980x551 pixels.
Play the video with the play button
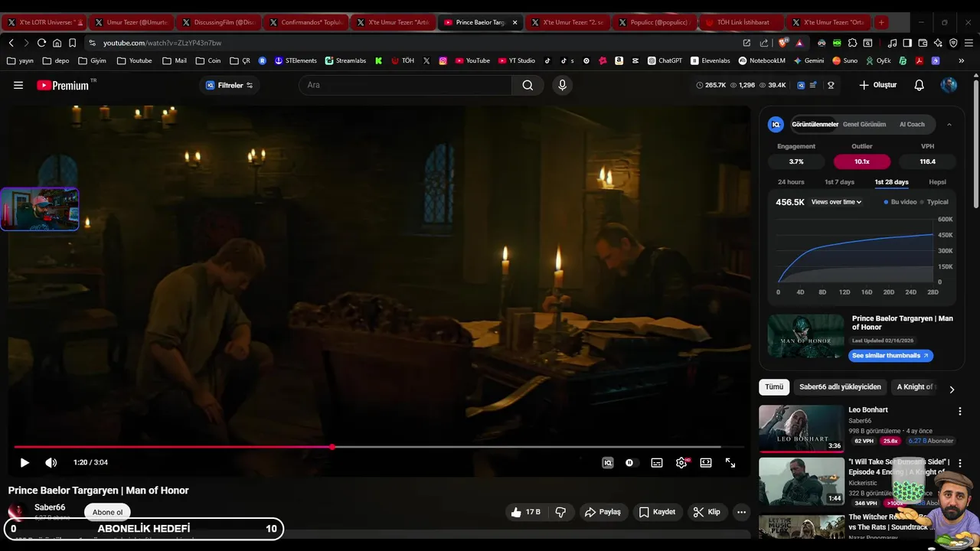24,462
